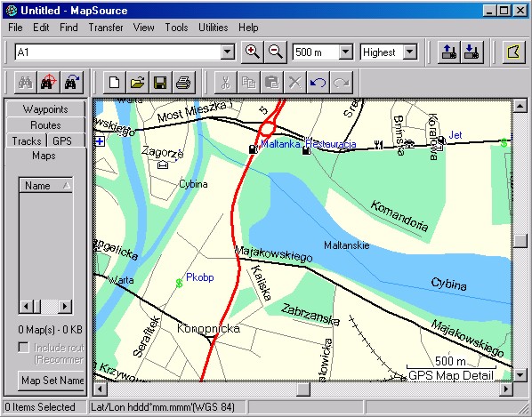Click the Redo arrow icon
Screen dimensions: 532x417
coord(341,83)
